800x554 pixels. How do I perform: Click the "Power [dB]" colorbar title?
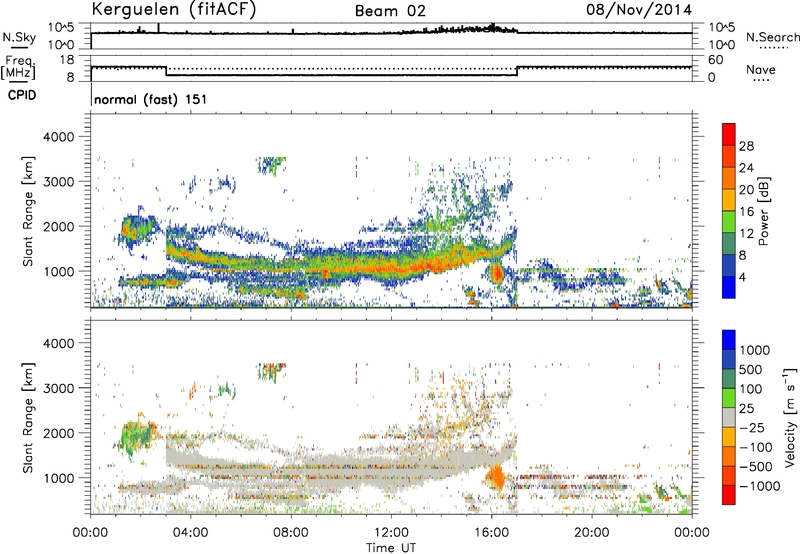point(764,211)
